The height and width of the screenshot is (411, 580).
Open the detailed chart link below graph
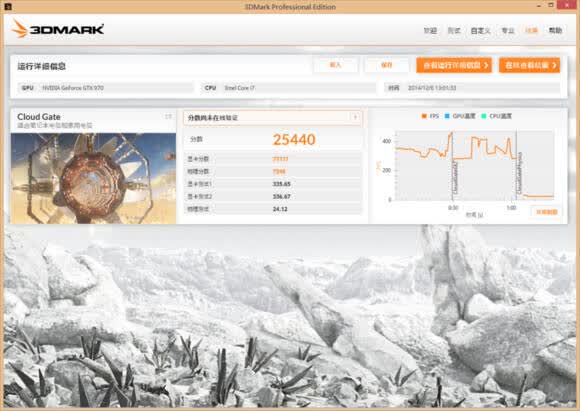coord(547,212)
